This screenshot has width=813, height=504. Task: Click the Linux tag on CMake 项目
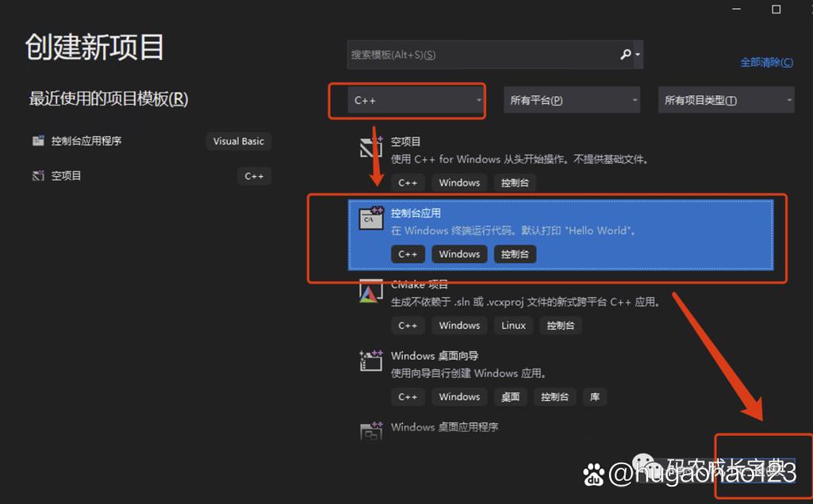[513, 325]
